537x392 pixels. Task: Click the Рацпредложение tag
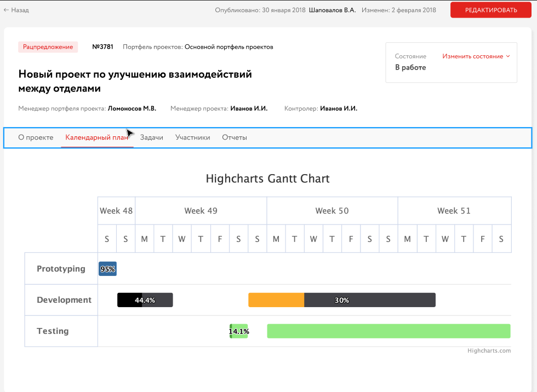[48, 47]
